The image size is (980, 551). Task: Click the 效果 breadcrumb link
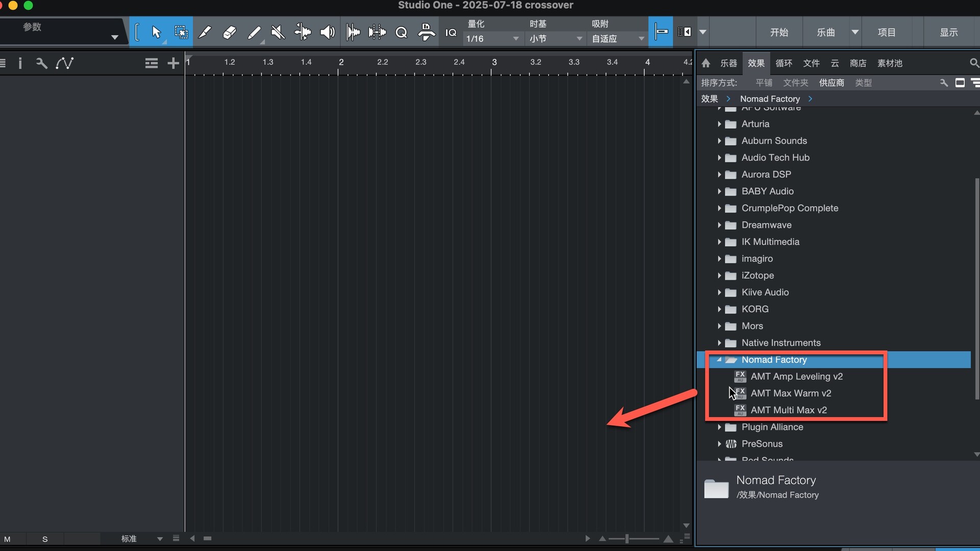709,99
